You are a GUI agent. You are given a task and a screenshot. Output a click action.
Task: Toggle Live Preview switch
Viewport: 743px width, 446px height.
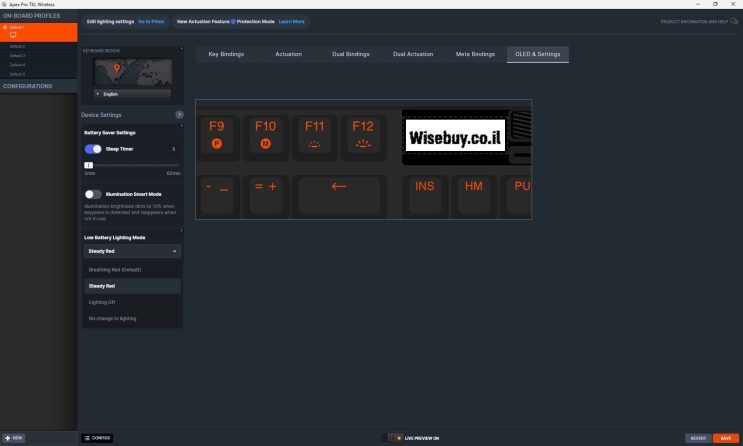(x=395, y=438)
